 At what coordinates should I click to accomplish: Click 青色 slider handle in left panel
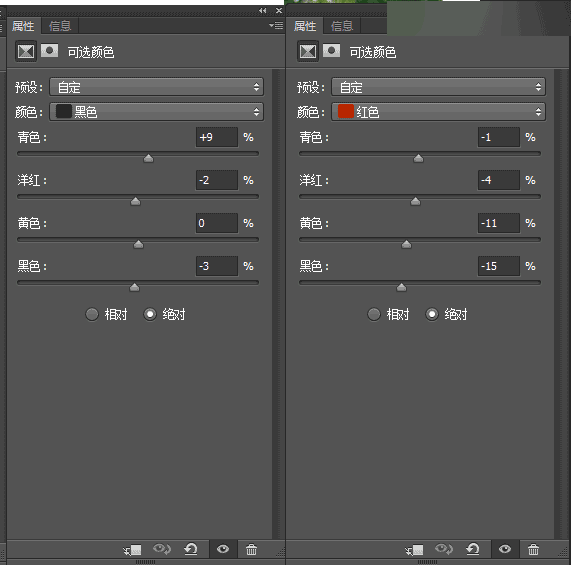tap(148, 158)
